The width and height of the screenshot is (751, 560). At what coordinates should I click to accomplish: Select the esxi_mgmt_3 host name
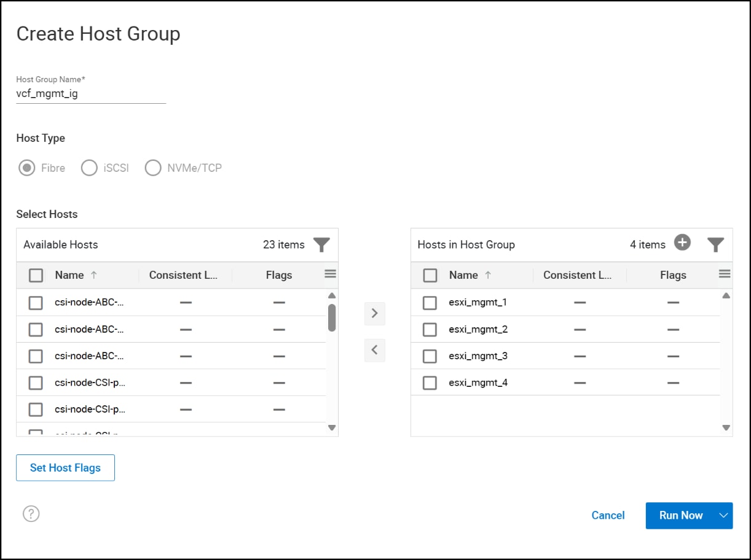tap(478, 356)
